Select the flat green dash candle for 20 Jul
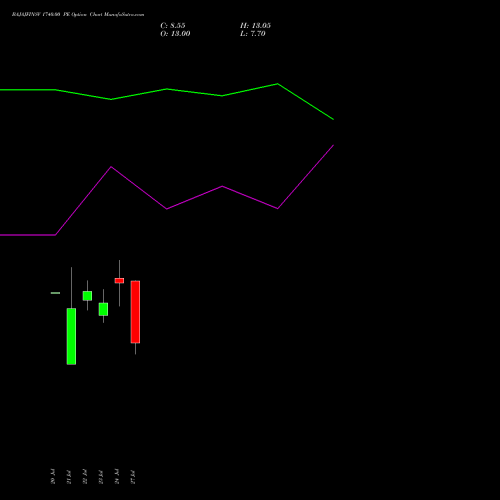500x500 pixels. 55,293
